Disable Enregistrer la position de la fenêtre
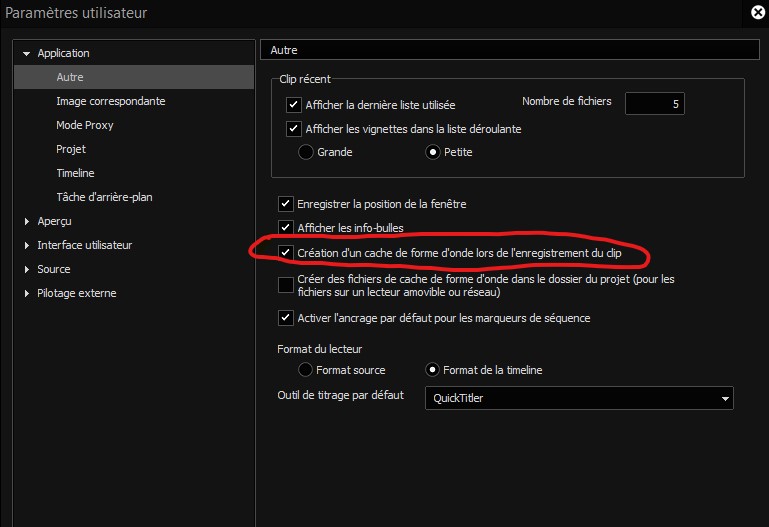Screen dimensions: 769x527 [x=286, y=204]
